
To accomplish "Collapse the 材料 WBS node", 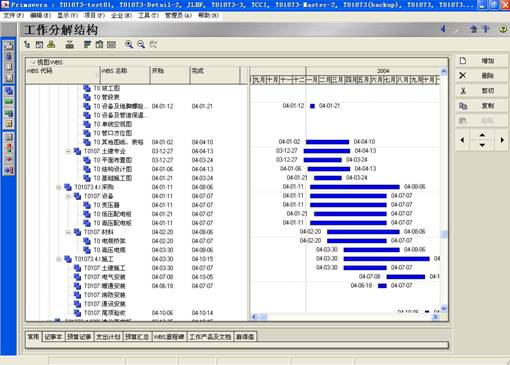I will tap(68, 232).
